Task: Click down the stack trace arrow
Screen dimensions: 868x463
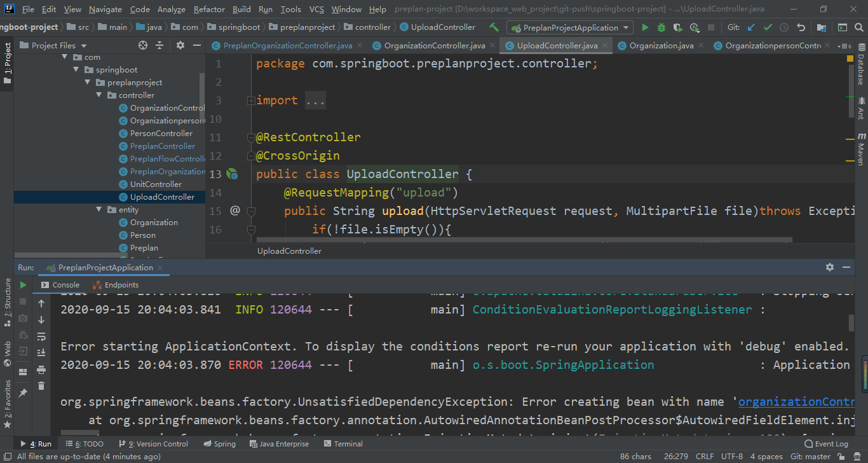Action: pos(41,320)
